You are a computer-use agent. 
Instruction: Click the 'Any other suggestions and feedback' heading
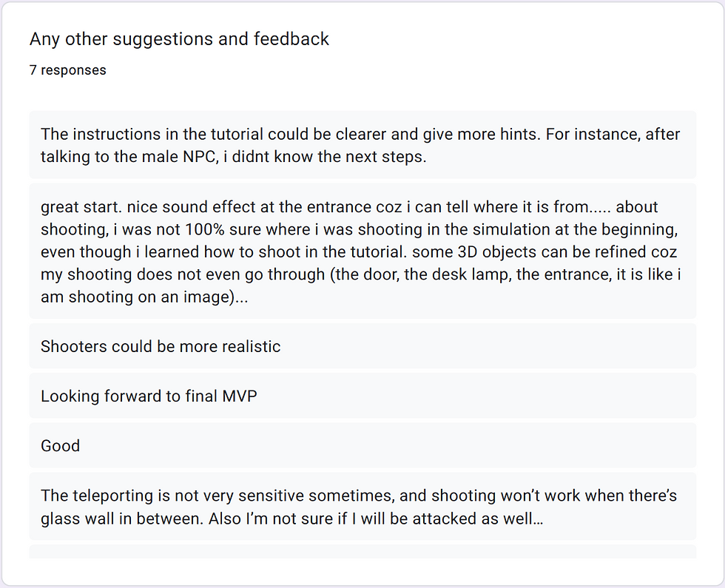pyautogui.click(x=179, y=38)
